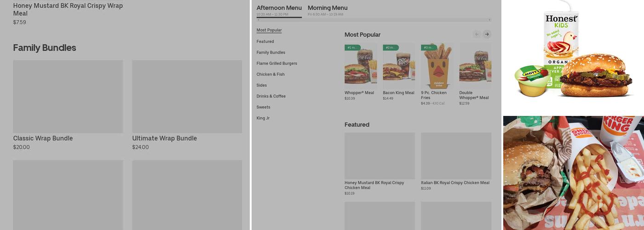
Task: Open the burger and ketchup fries photo
Action: tap(573, 173)
